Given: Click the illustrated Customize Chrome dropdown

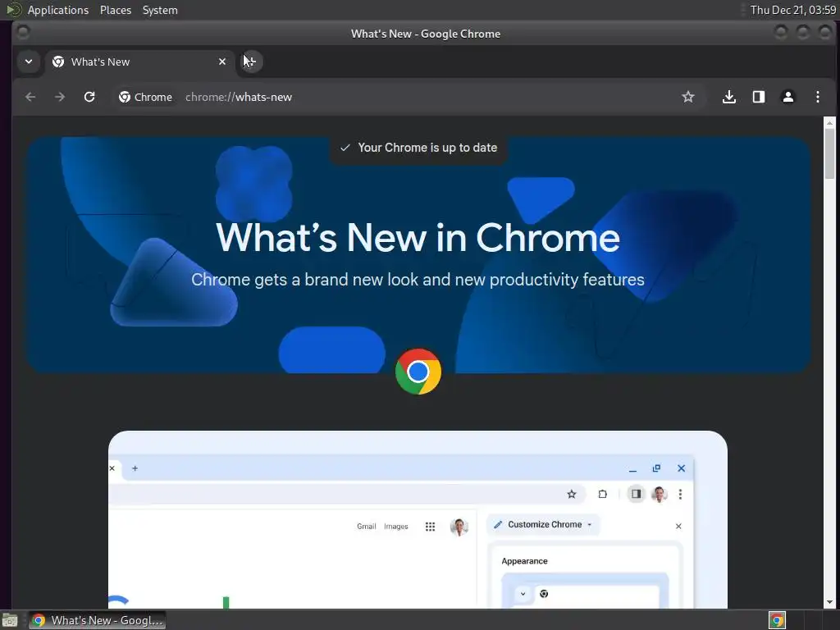Looking at the screenshot, I should pos(544,524).
